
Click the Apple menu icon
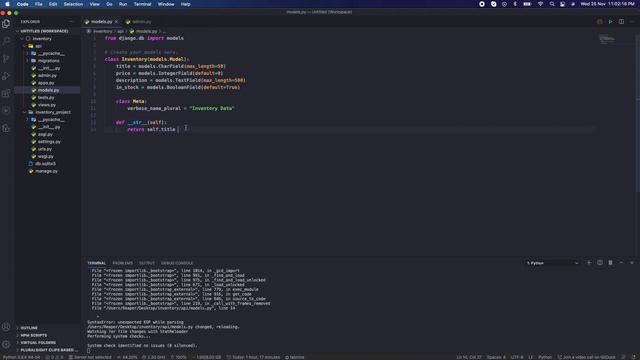7,4
